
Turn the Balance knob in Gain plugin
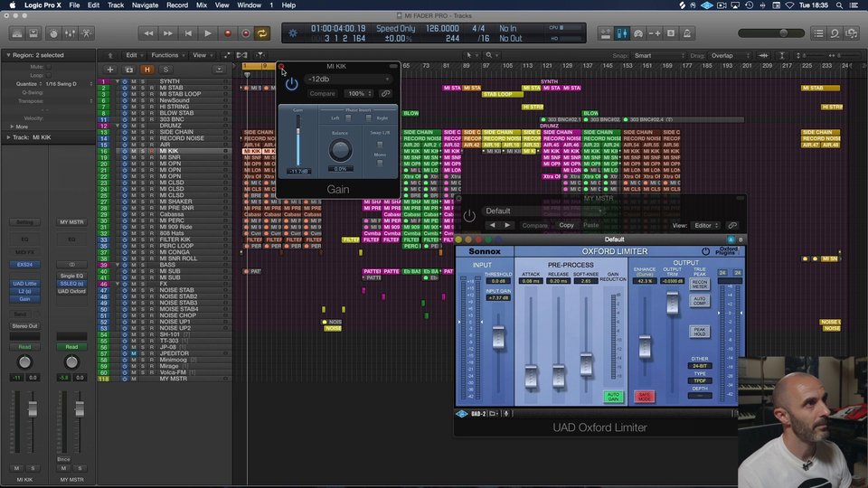click(x=340, y=149)
